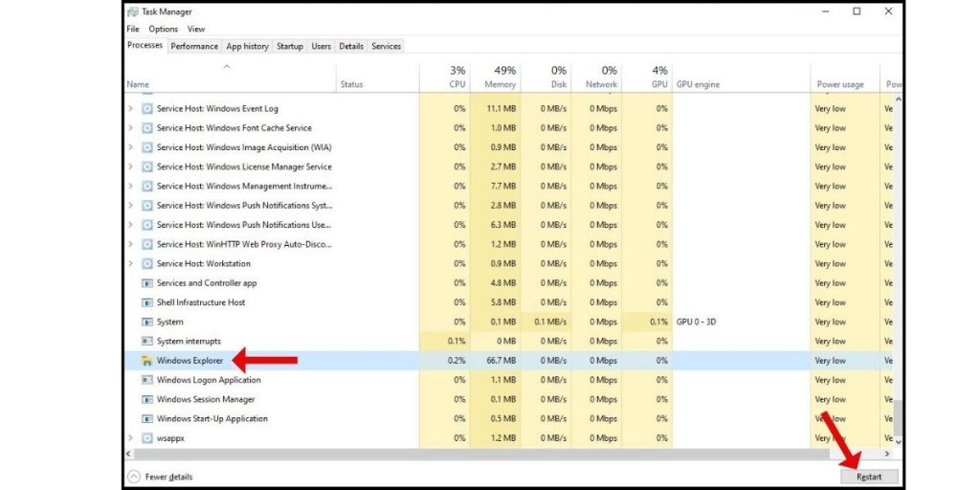Click the System process icon
The height and width of the screenshot is (490, 980).
coord(146,322)
